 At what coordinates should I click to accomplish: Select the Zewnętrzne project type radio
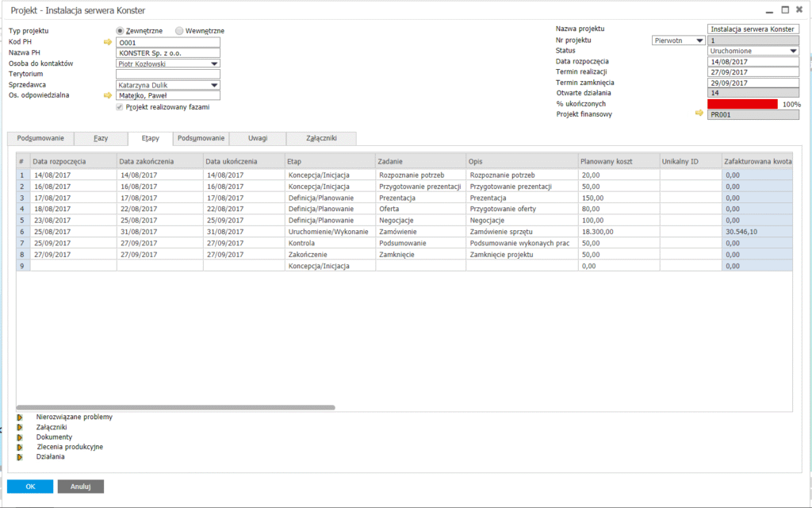121,31
